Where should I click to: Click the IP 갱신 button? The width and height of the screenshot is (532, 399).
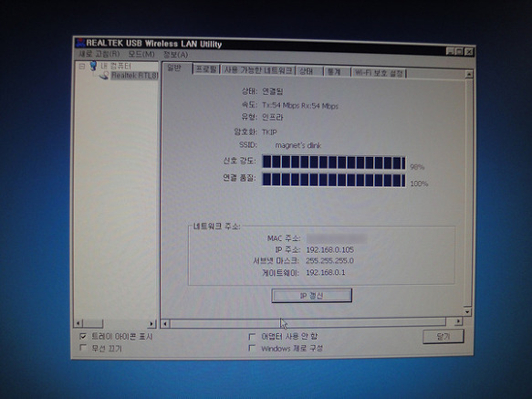click(311, 296)
